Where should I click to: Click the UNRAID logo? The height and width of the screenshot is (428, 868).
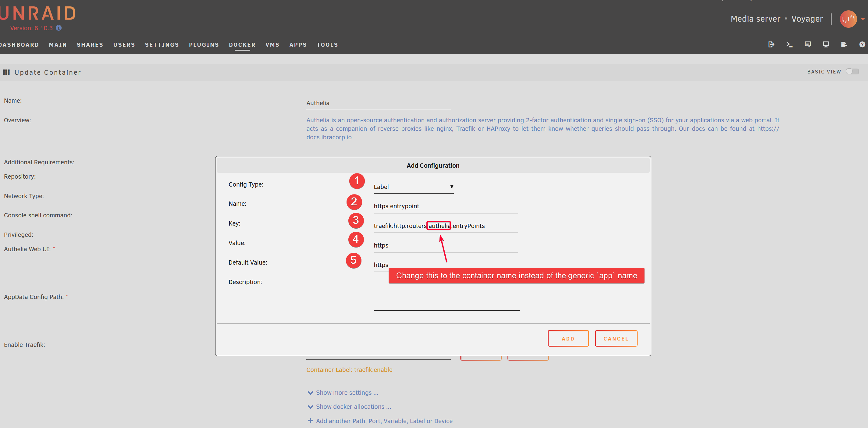point(38,13)
